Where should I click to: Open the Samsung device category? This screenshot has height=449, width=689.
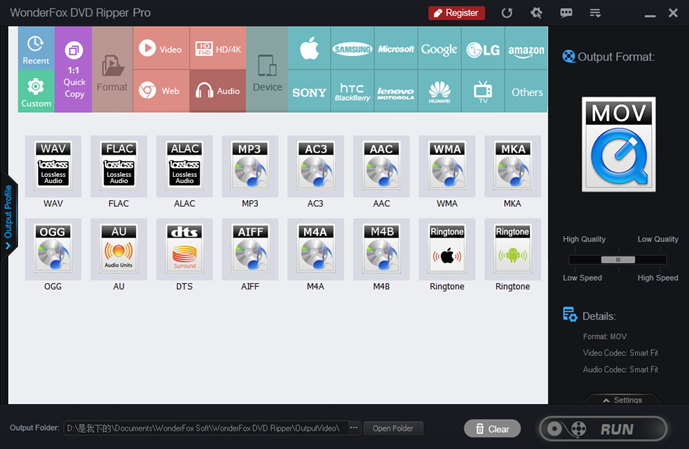(x=352, y=49)
